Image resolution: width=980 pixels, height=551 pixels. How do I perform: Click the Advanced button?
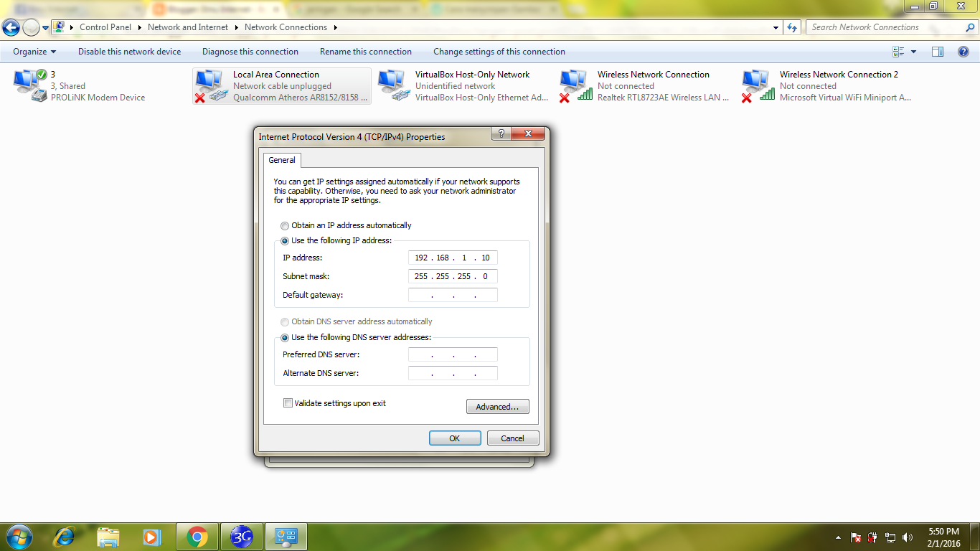[x=497, y=406]
